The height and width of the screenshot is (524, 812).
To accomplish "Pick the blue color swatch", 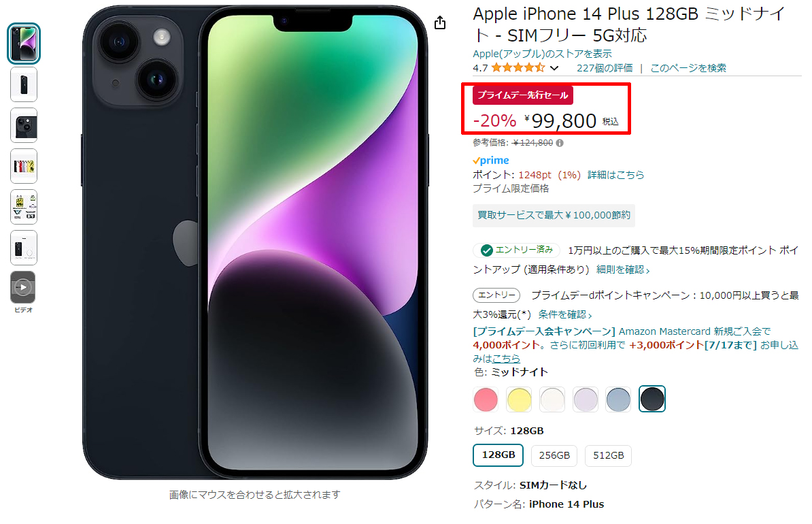I will click(618, 399).
